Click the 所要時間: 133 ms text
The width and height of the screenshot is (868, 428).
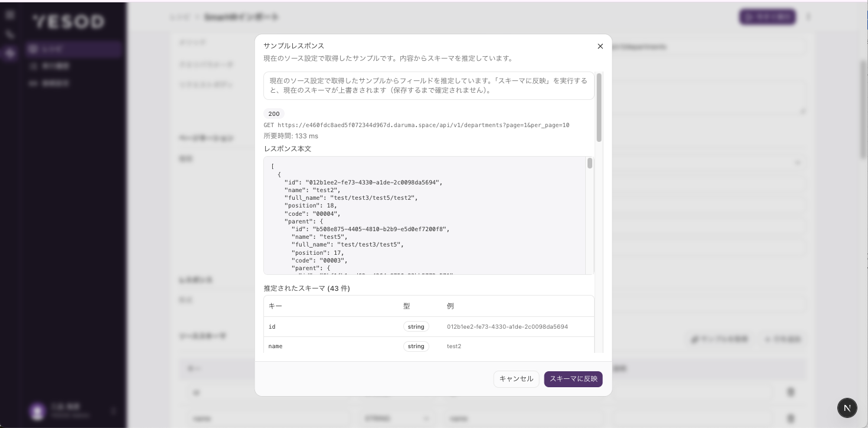pyautogui.click(x=291, y=136)
